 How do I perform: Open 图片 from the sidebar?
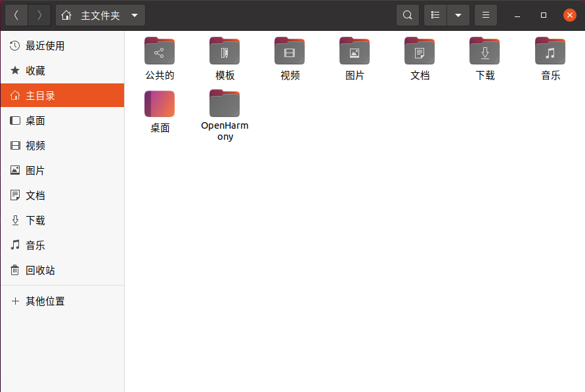point(62,171)
